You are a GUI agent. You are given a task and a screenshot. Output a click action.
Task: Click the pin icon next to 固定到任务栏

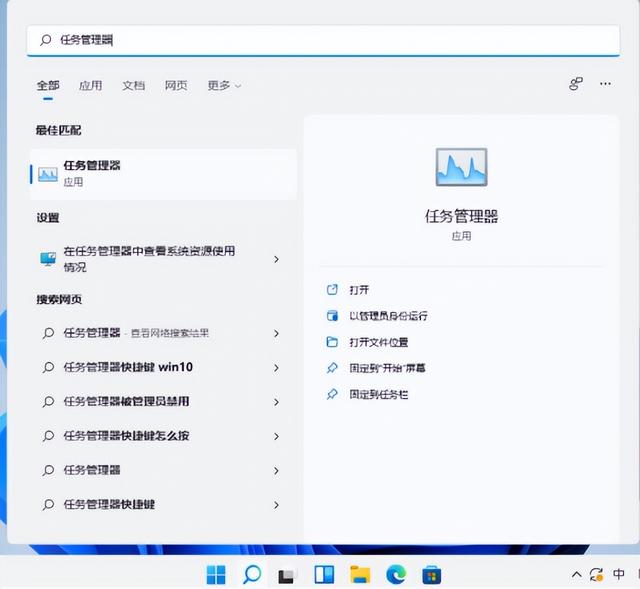(x=332, y=394)
